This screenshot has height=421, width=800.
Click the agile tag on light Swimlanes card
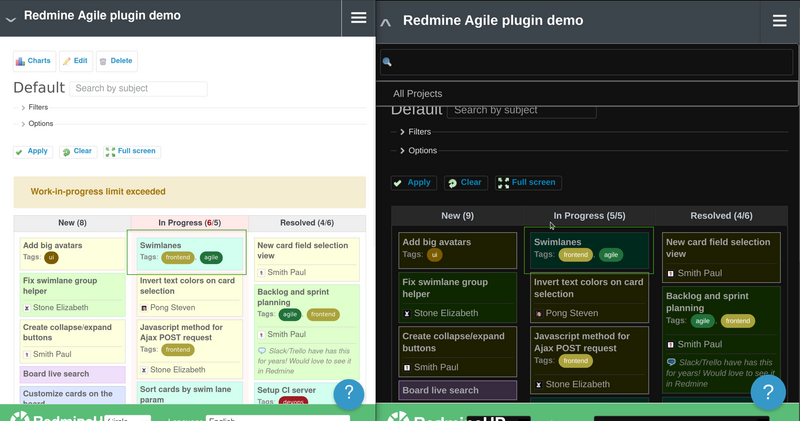210,257
